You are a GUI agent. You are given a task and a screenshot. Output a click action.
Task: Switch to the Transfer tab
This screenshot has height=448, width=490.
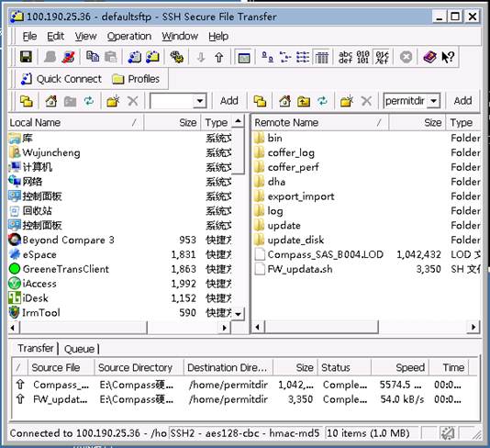pos(36,348)
